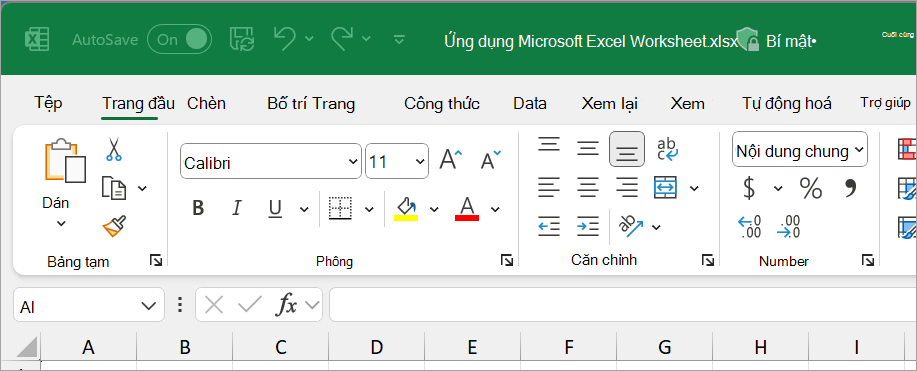
Task: Increase indent
Action: point(588,226)
